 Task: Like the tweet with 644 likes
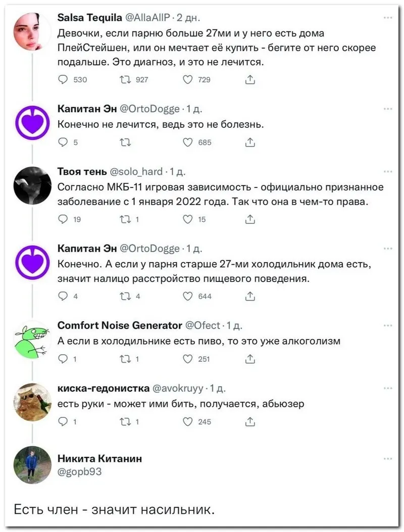pos(188,296)
